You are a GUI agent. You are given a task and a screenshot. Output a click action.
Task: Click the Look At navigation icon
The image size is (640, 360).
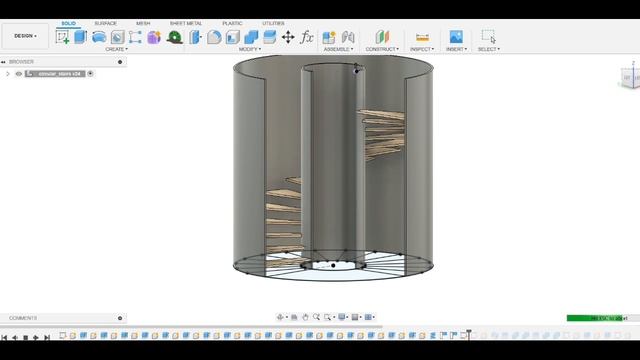(294, 317)
